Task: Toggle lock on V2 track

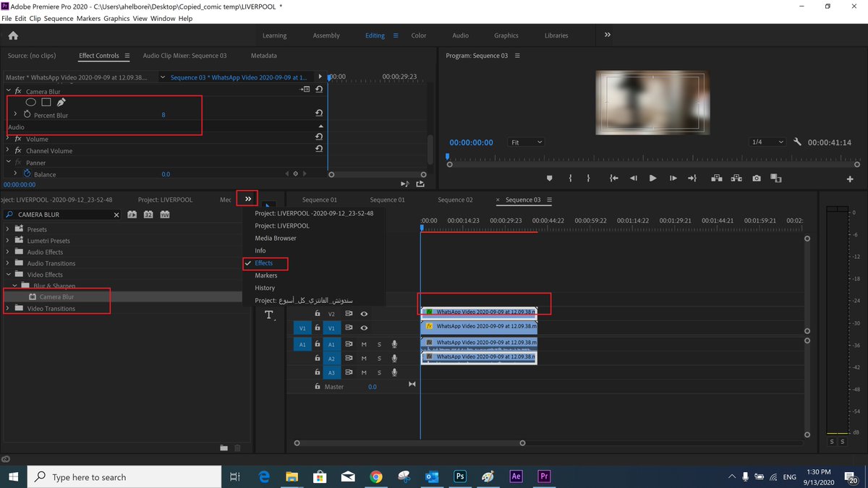Action: tap(317, 314)
